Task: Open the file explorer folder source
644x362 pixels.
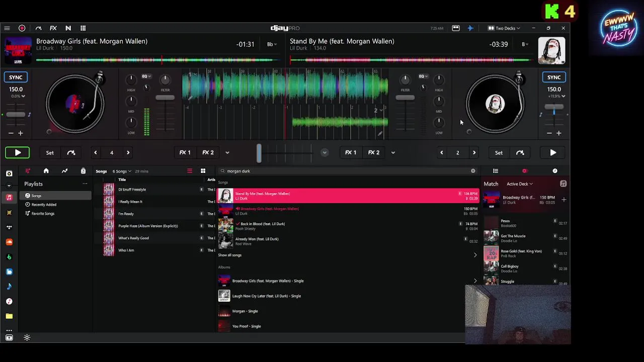Action: [x=9, y=316]
